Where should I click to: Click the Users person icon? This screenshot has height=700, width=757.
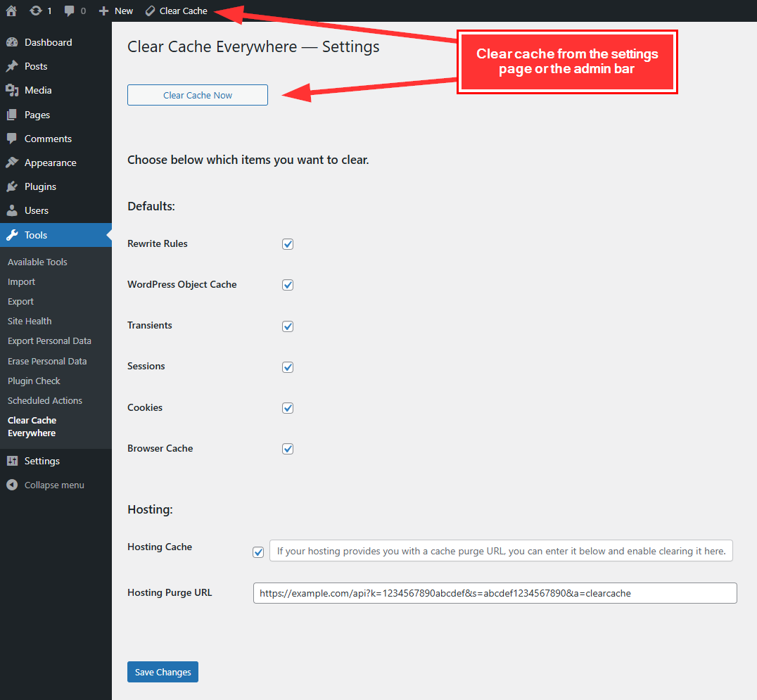point(12,210)
